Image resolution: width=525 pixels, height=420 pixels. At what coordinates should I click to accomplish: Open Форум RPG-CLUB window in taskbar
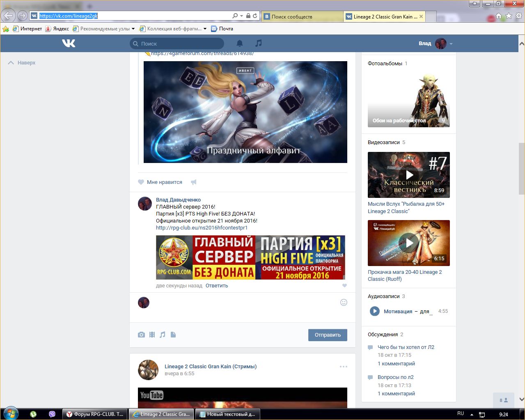95,414
